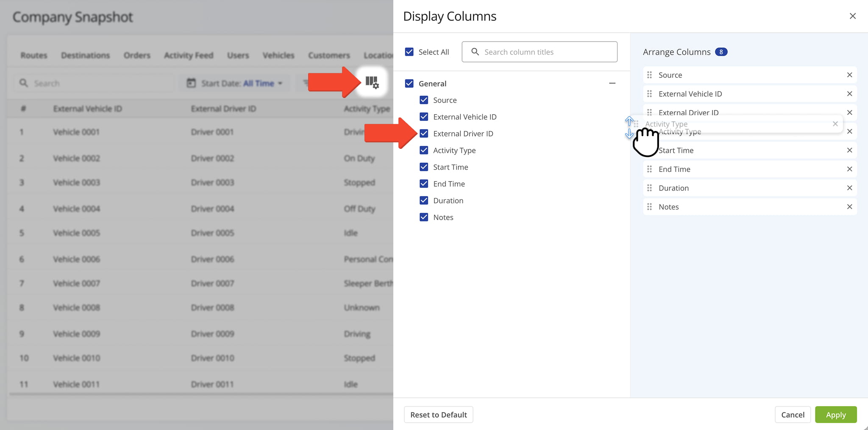Uncheck the External Vehicle ID checkbox
This screenshot has width=868, height=430.
tap(424, 117)
